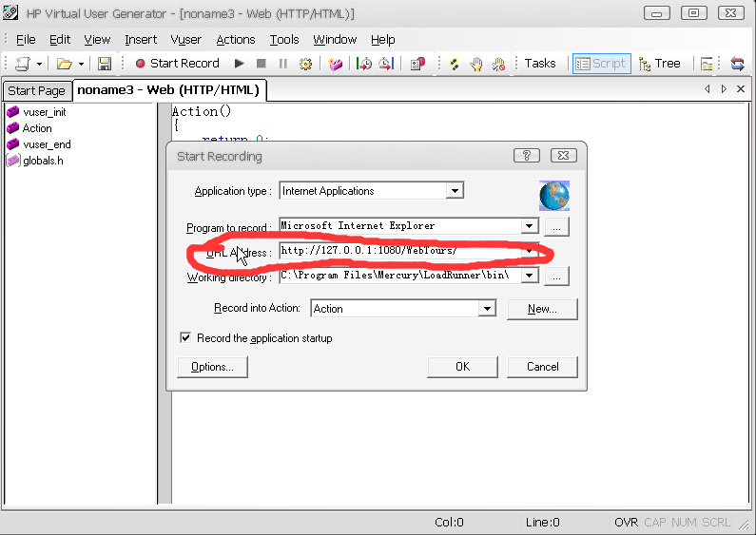Click the output window toolbar icon
756x535 pixels.
(x=707, y=64)
